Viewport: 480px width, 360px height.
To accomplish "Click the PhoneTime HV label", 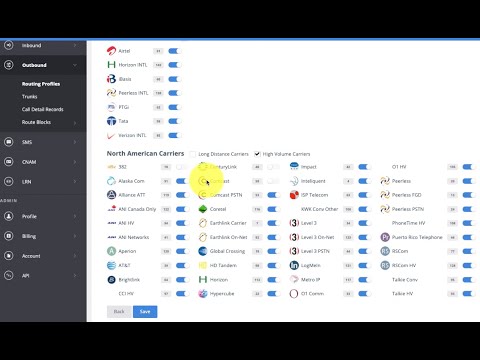I will point(409,223).
